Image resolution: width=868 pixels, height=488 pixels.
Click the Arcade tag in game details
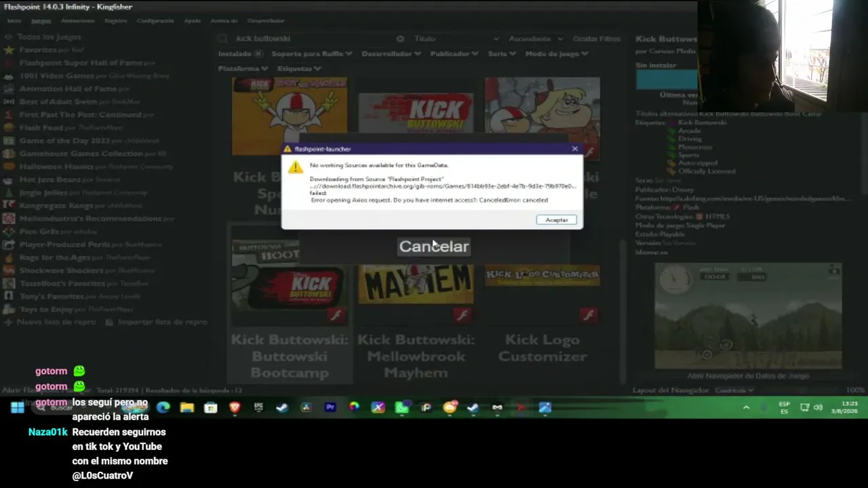click(x=690, y=130)
